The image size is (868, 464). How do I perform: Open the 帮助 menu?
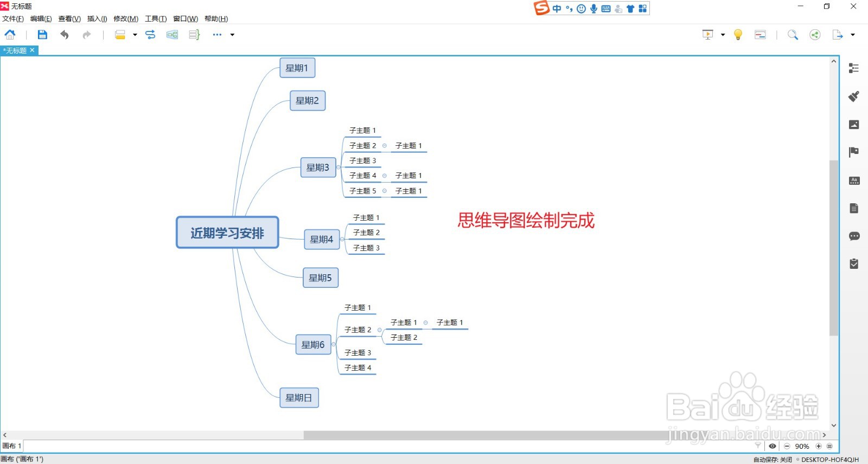click(216, 18)
